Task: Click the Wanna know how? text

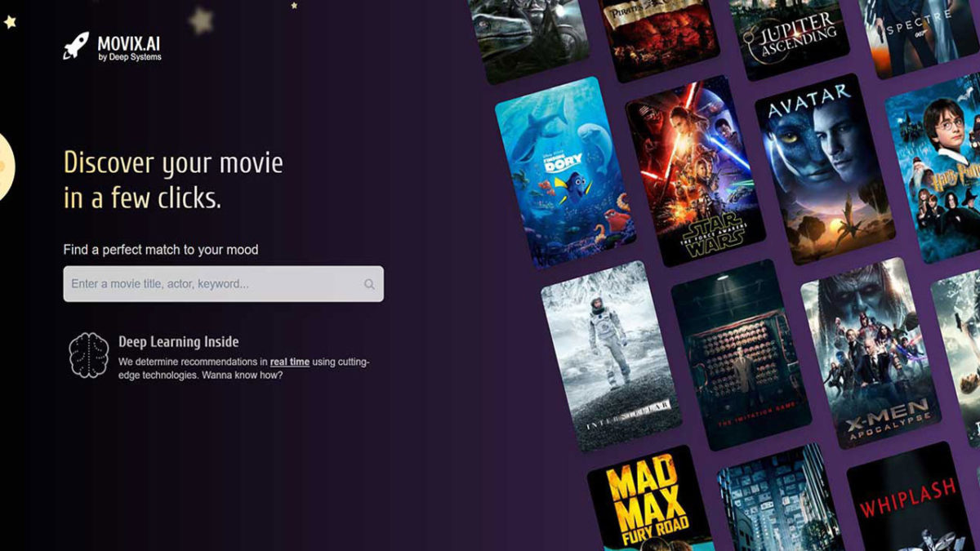Action: (x=243, y=375)
